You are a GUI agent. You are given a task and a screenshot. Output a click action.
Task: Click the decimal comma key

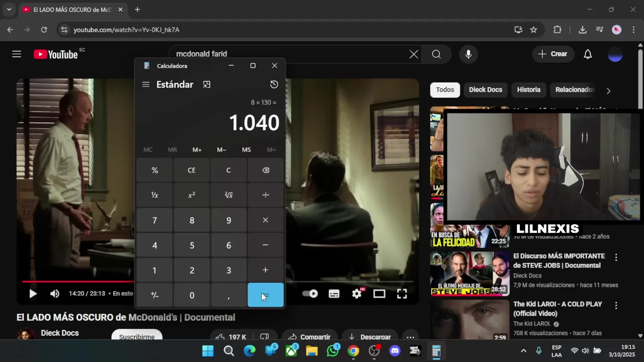[x=228, y=295]
